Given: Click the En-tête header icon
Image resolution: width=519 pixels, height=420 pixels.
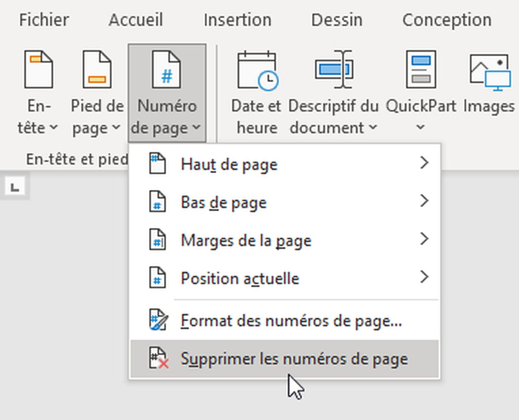Looking at the screenshot, I should [x=38, y=70].
